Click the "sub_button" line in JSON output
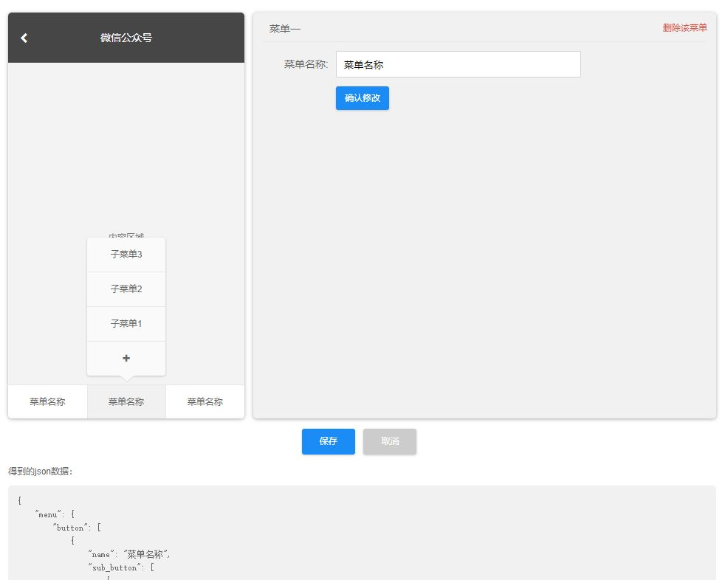The width and height of the screenshot is (728, 580). coord(121,567)
